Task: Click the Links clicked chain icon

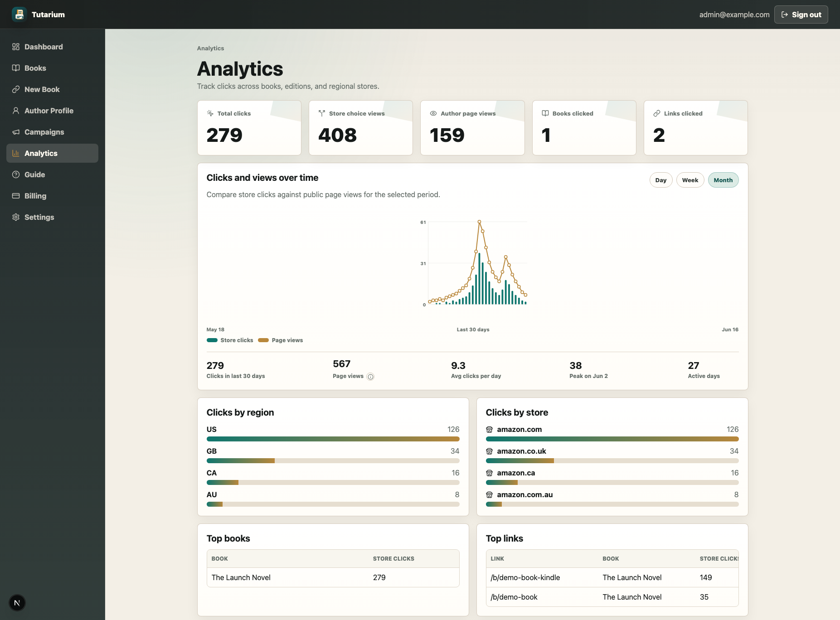Action: tap(657, 113)
